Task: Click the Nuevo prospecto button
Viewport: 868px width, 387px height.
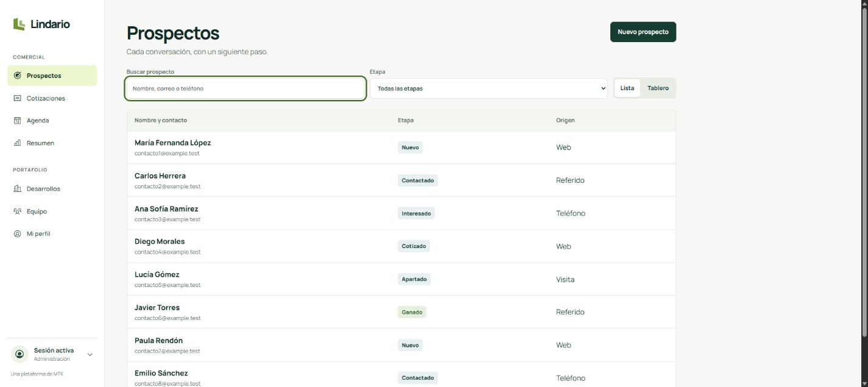Action: click(643, 32)
